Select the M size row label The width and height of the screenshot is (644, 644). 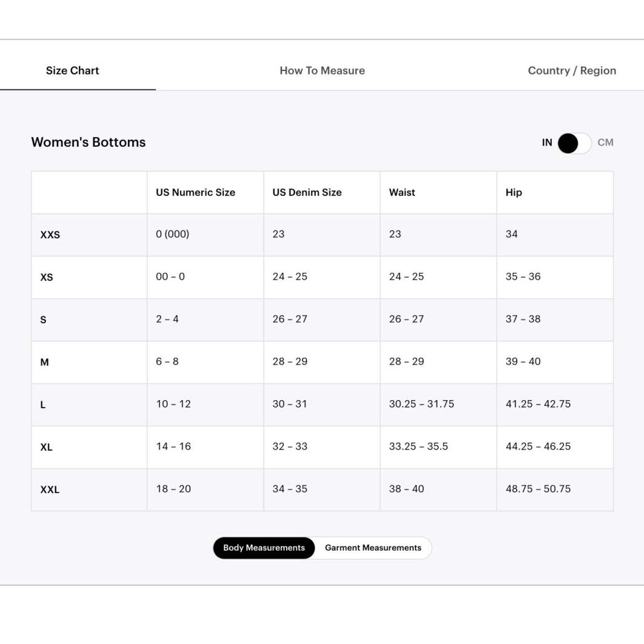pyautogui.click(x=44, y=362)
